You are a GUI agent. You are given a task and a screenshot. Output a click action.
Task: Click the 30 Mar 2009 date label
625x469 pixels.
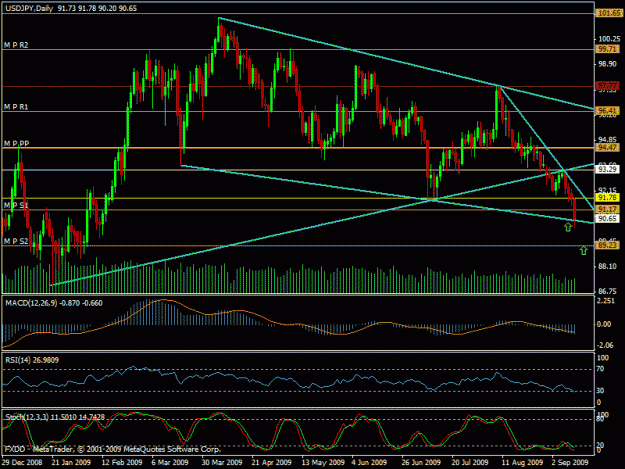point(222,462)
